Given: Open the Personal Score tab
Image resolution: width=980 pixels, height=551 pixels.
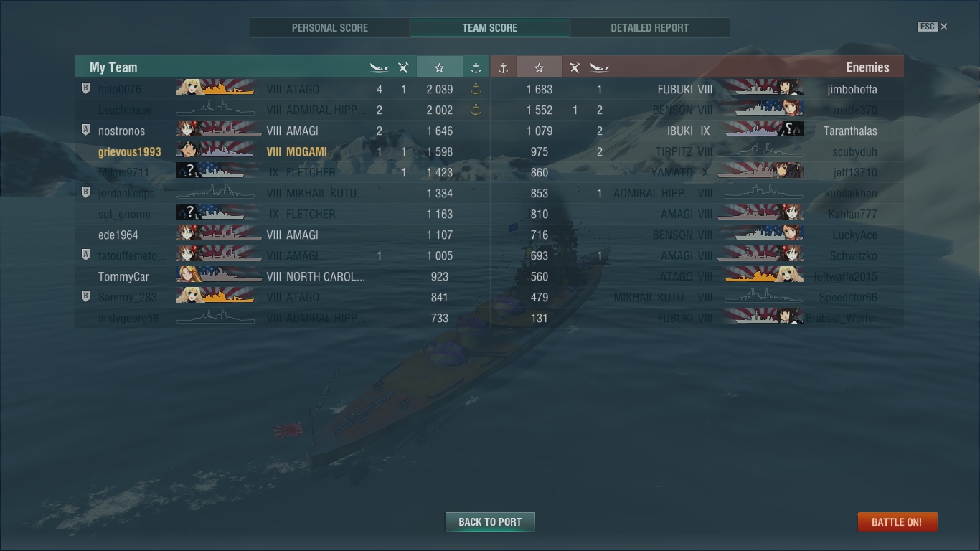Looking at the screenshot, I should click(330, 28).
